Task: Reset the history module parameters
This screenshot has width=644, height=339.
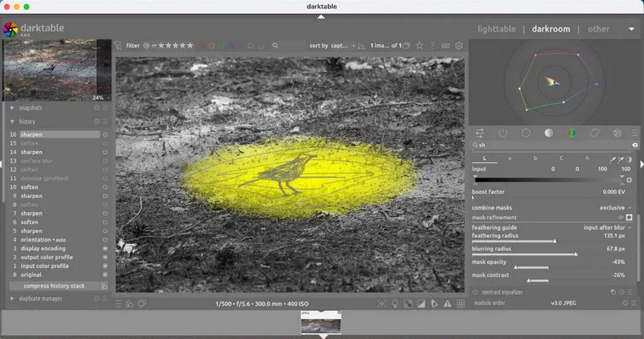Action: point(96,121)
